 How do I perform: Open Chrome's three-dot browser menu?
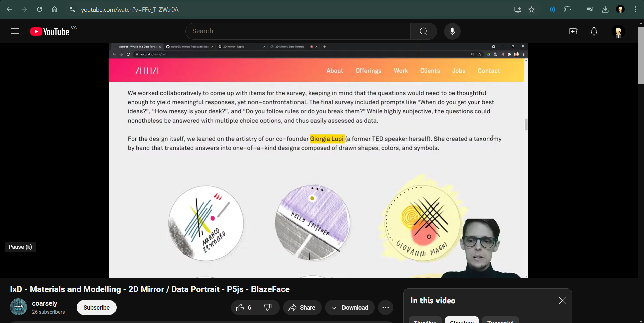coord(635,9)
